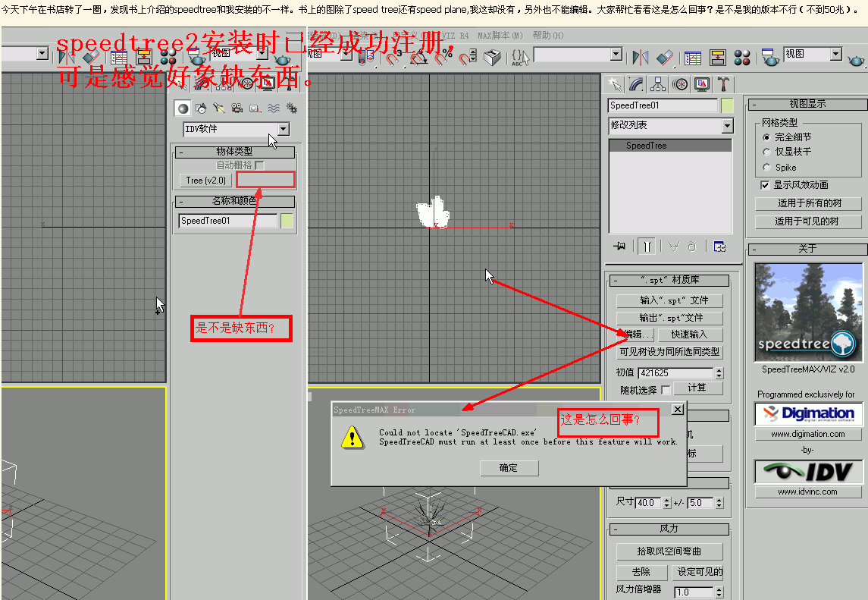Toggle 显示风效动画 checkbox

coord(765,185)
